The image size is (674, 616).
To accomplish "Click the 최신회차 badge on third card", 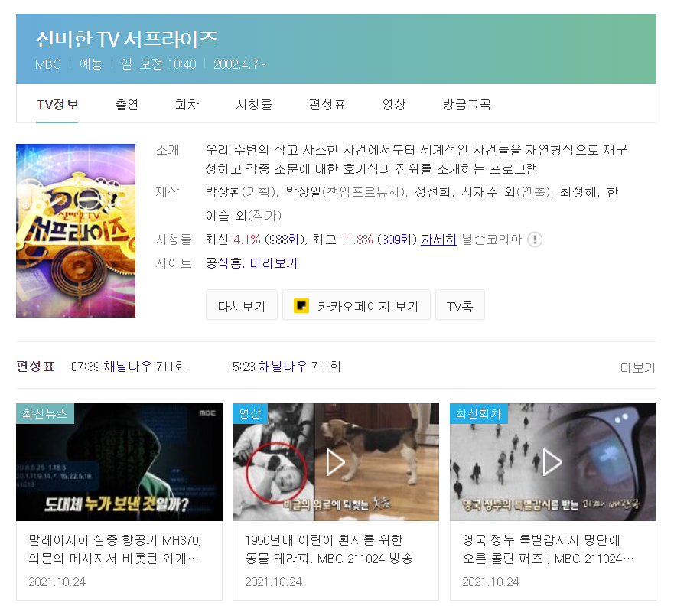I will (x=479, y=413).
